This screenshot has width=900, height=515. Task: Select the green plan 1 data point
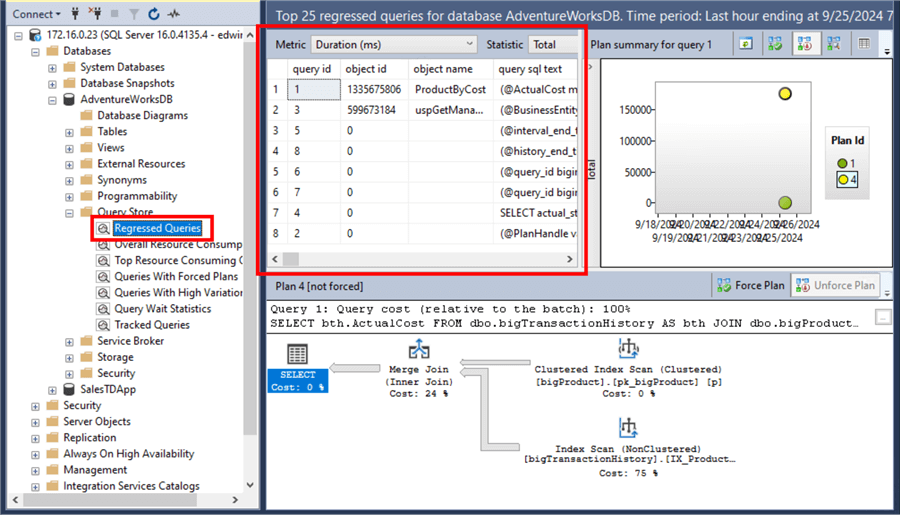[785, 202]
